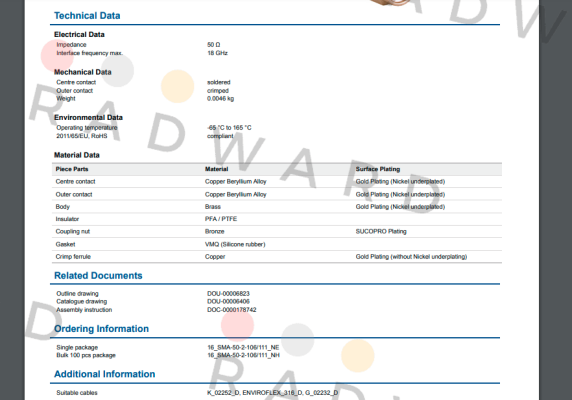Image resolution: width=572 pixels, height=400 pixels.
Task: Select the 18 GHz frequency value
Action: [x=217, y=53]
